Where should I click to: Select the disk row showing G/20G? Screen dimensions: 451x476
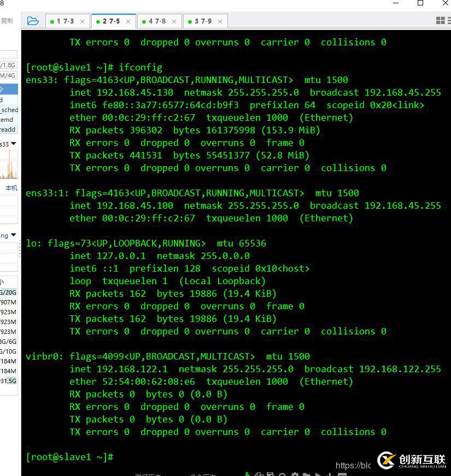[9, 292]
